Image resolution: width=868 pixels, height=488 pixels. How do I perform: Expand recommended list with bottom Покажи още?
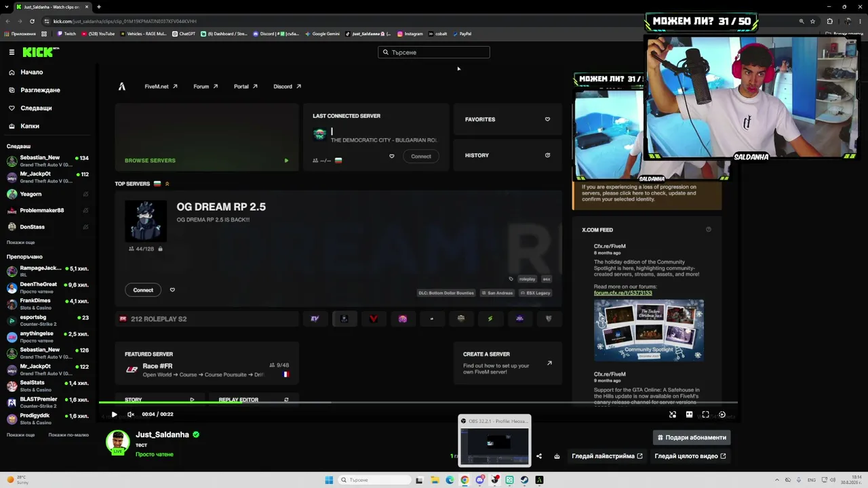[x=20, y=434]
